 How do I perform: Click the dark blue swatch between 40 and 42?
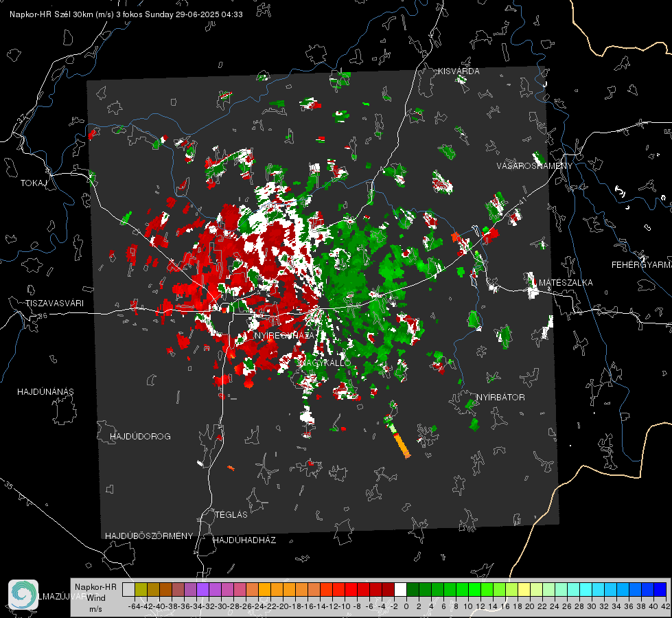pos(660,589)
